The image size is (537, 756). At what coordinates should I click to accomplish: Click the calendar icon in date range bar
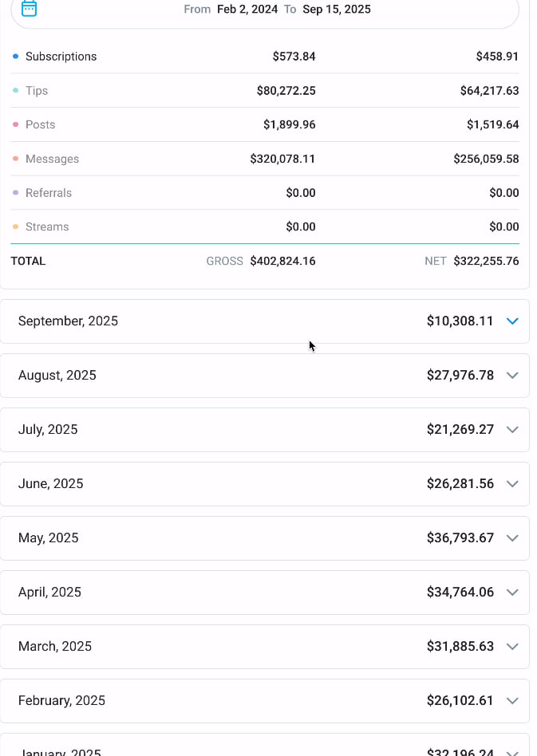tap(29, 9)
